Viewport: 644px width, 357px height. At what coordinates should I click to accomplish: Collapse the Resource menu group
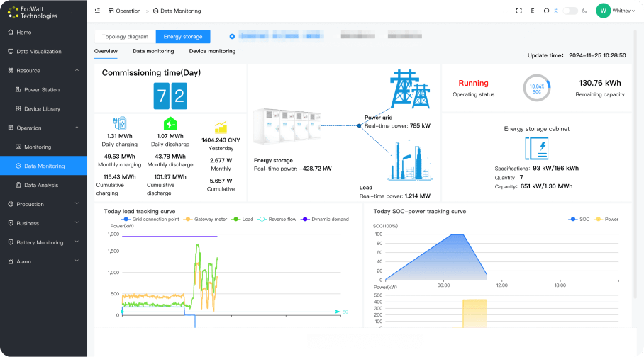click(x=77, y=71)
